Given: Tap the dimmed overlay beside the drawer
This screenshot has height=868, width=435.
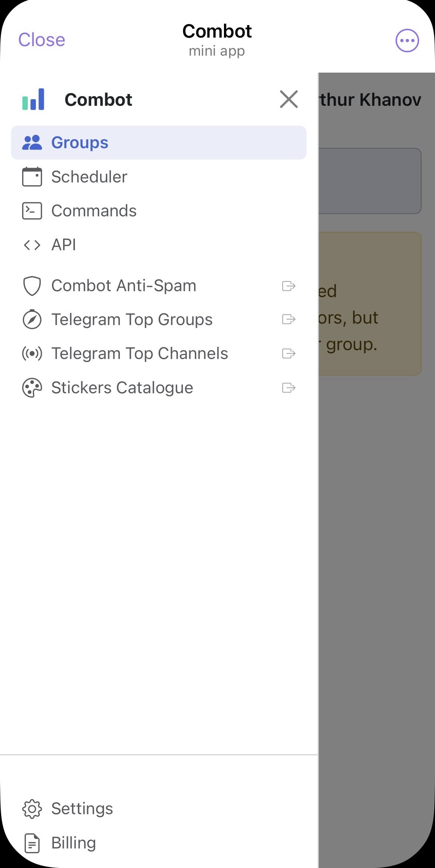Looking at the screenshot, I should point(376,553).
